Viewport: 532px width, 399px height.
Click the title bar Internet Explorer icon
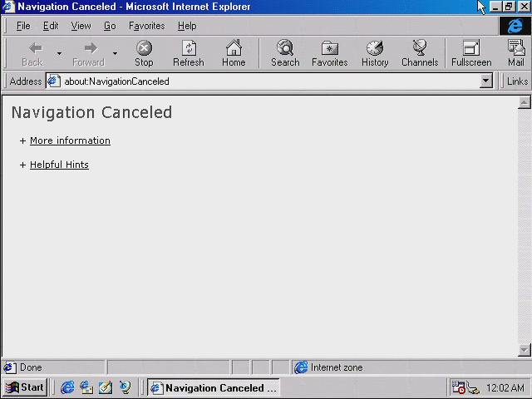8,7
